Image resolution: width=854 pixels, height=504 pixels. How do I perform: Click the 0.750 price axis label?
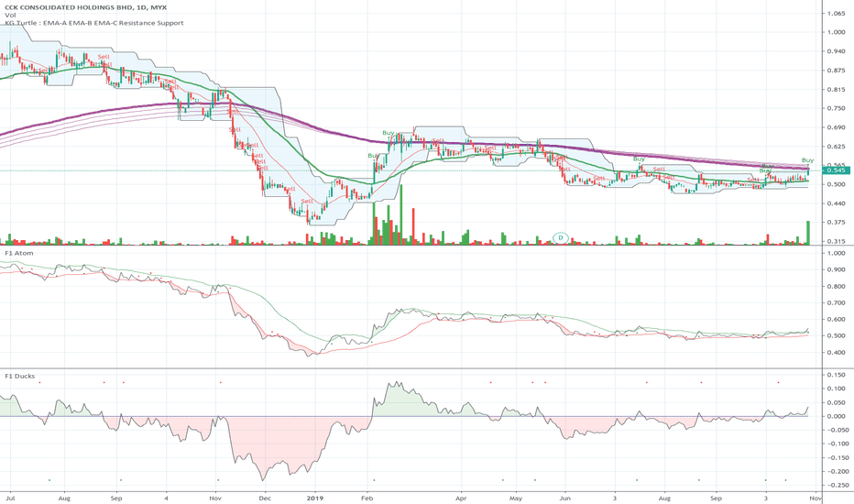coord(836,108)
